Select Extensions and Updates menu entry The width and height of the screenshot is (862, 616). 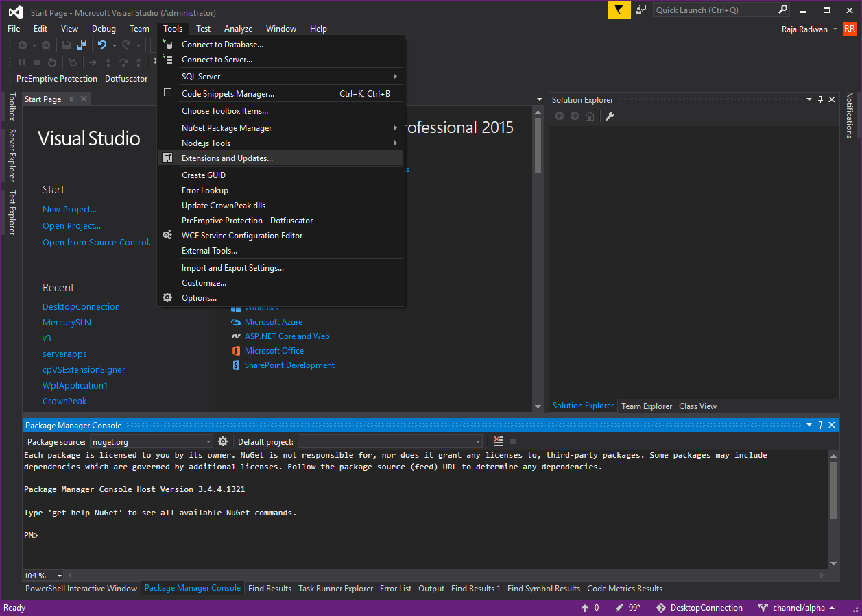coord(281,158)
